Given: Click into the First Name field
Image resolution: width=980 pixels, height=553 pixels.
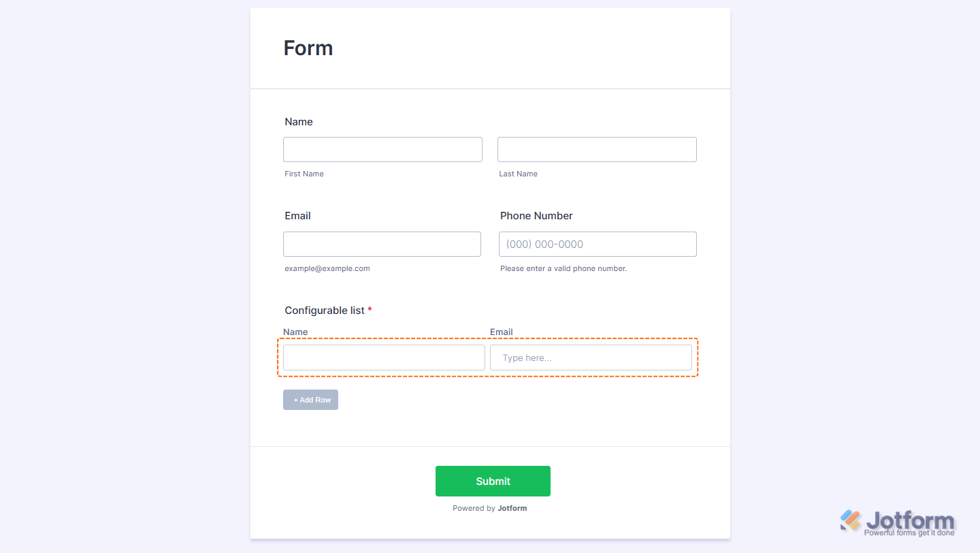Looking at the screenshot, I should 382,150.
